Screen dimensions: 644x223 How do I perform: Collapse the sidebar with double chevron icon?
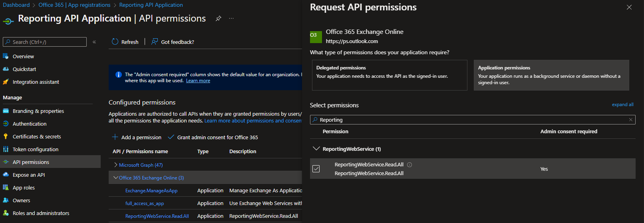tap(94, 42)
